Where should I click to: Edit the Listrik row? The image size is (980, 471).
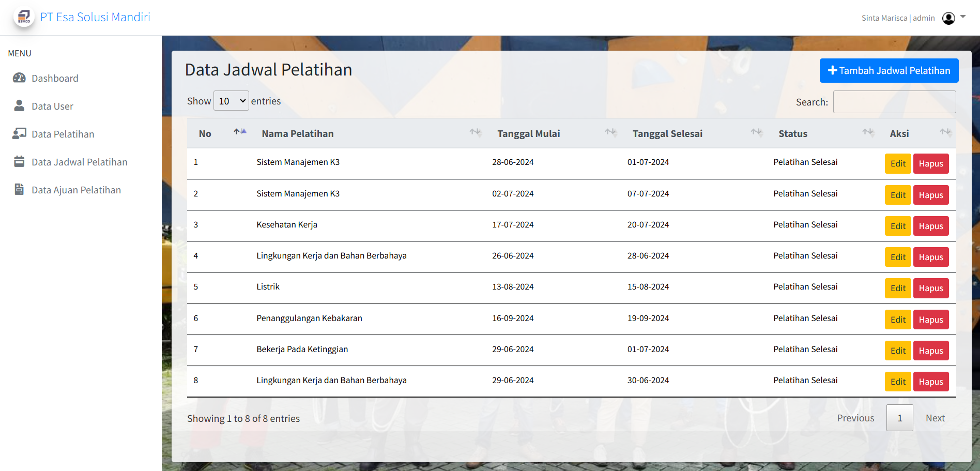click(x=898, y=288)
